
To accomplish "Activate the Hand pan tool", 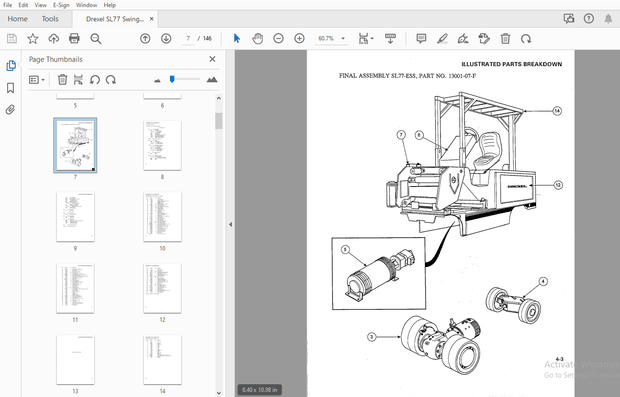I will click(258, 38).
